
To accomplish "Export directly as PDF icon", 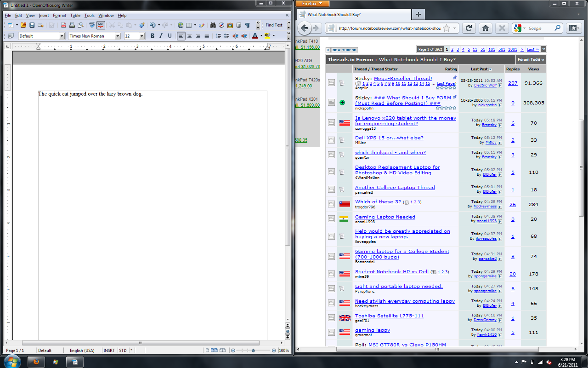I will point(63,25).
